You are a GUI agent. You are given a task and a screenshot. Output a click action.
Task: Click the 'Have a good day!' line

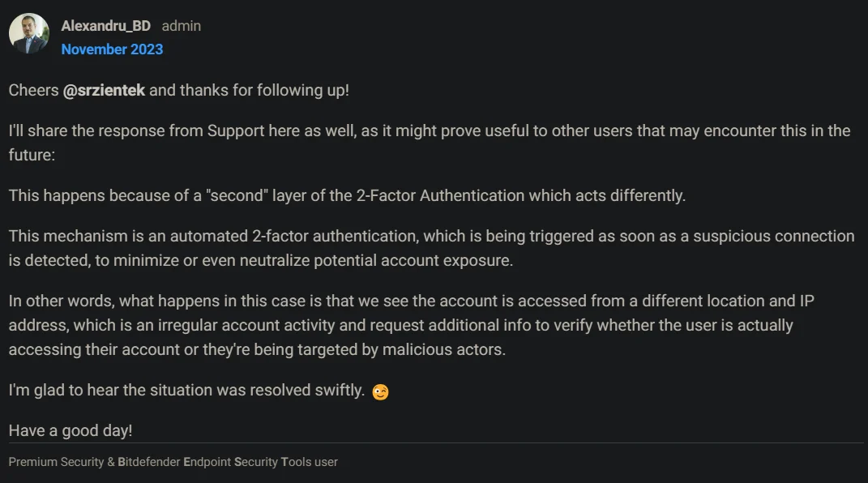click(71, 431)
